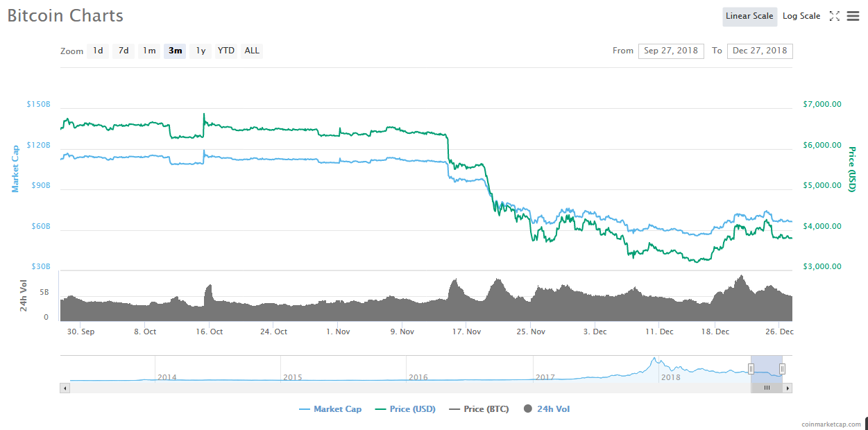Select the 7d zoom range
The image size is (868, 430).
coord(124,51)
